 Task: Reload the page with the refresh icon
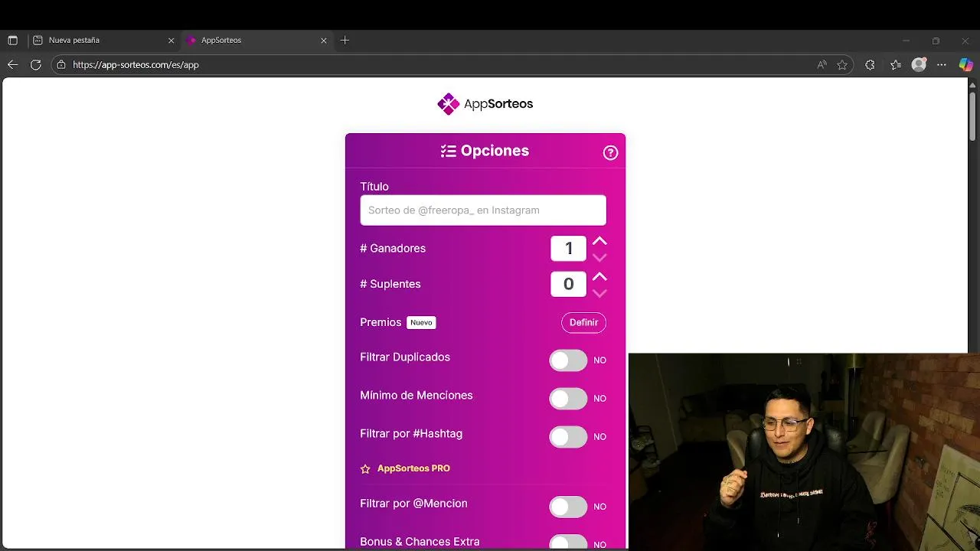click(x=36, y=65)
